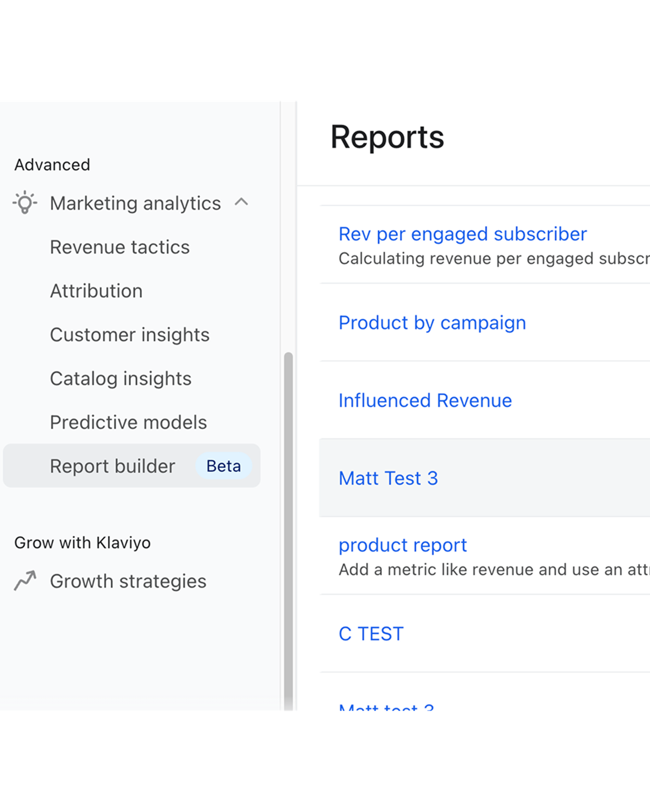Image resolution: width=650 pixels, height=812 pixels.
Task: Click the Beta badge next to Report builder
Action: coord(223,466)
